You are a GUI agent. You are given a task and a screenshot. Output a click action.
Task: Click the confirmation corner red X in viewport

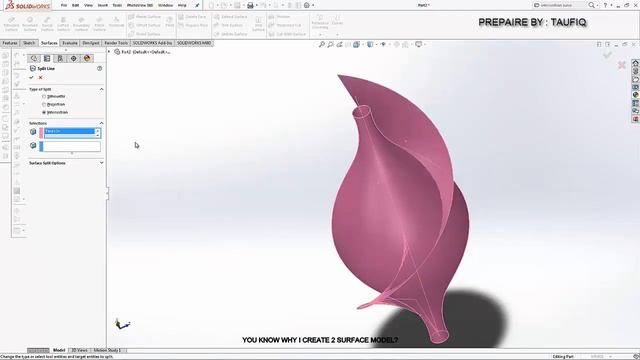tap(622, 65)
